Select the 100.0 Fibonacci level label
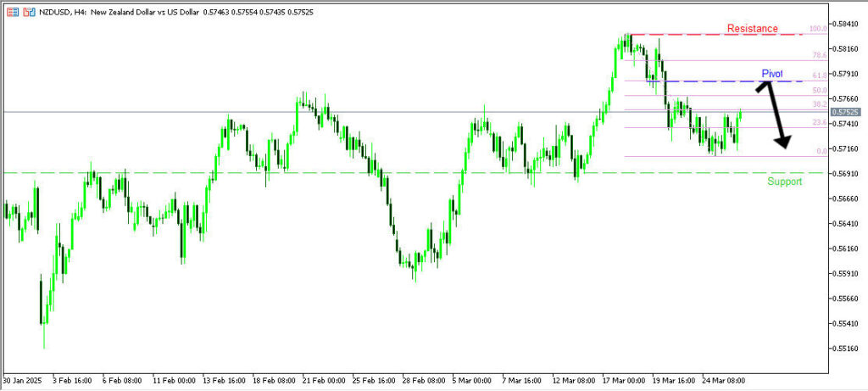This screenshot has height=391, width=868. 817,29
